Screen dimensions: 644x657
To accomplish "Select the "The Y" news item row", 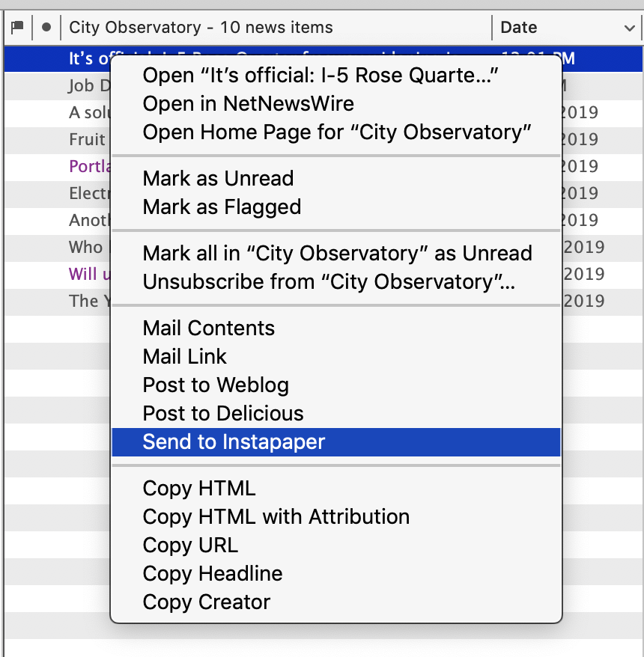I will (x=57, y=302).
